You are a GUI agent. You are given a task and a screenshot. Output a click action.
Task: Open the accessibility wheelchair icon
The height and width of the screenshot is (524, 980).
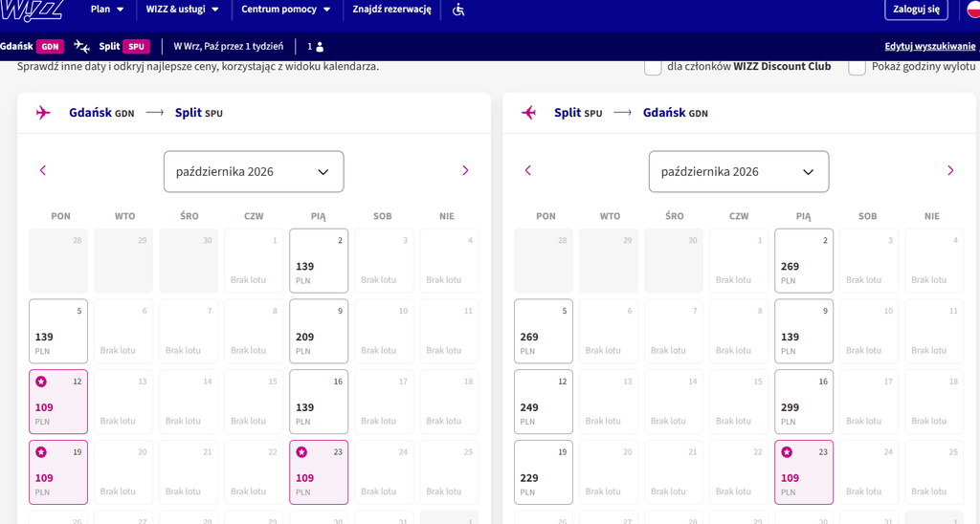pyautogui.click(x=458, y=10)
